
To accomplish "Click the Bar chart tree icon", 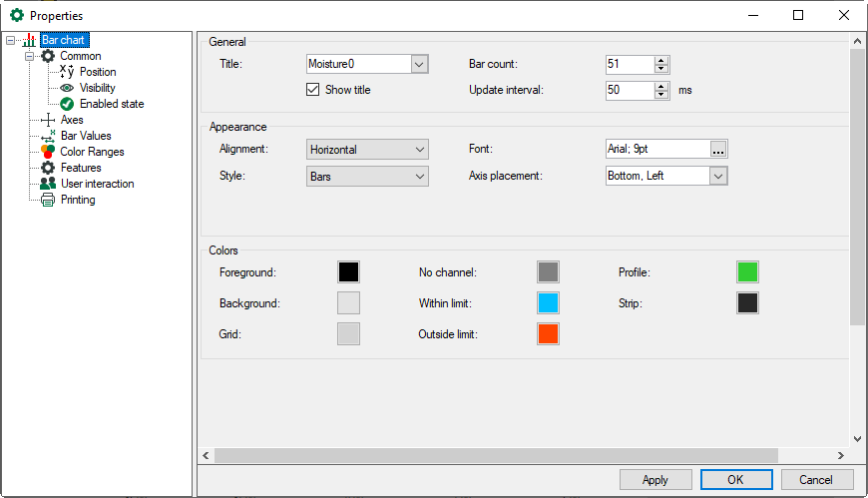I will [x=29, y=40].
